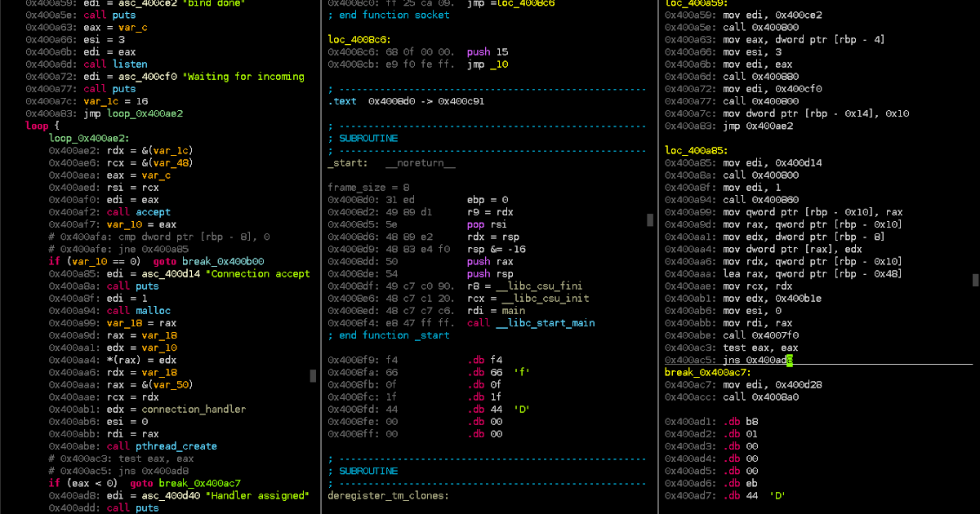Select 'call puts' at address 0x400a8a
Image resolution: width=980 pixels, height=514 pixels.
pos(132,286)
